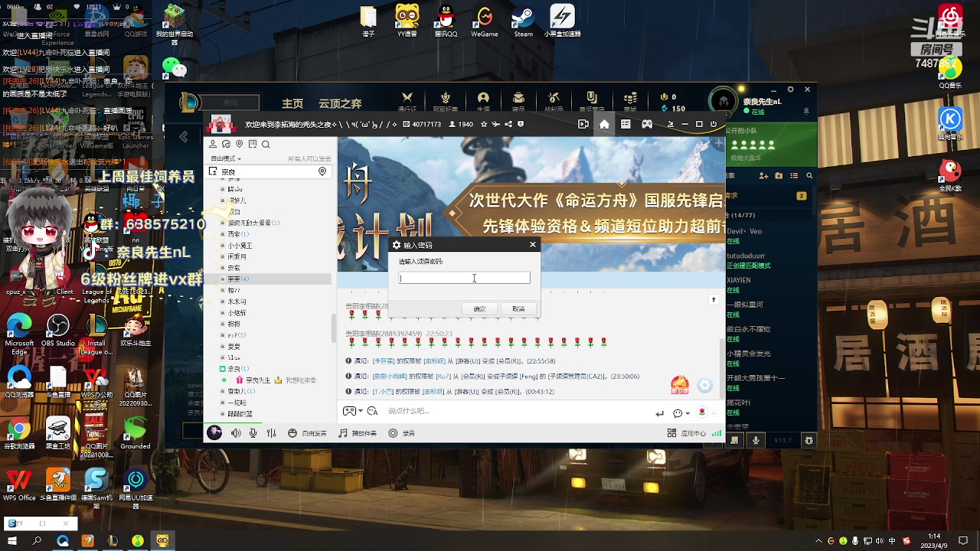Cancel the password dialog with 取消
Screen dimensions: 980x551
518,308
